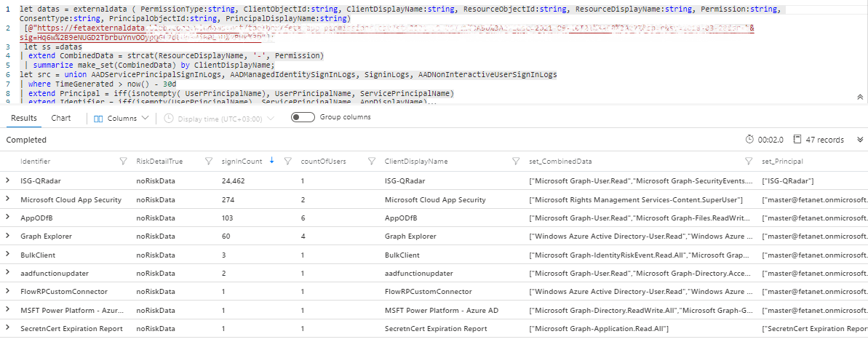Toggle the Group columns switch
The height and width of the screenshot is (342, 868).
tap(303, 117)
